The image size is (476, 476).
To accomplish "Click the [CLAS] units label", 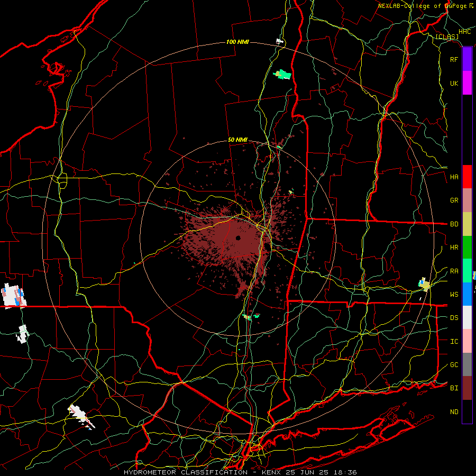I will (x=447, y=36).
